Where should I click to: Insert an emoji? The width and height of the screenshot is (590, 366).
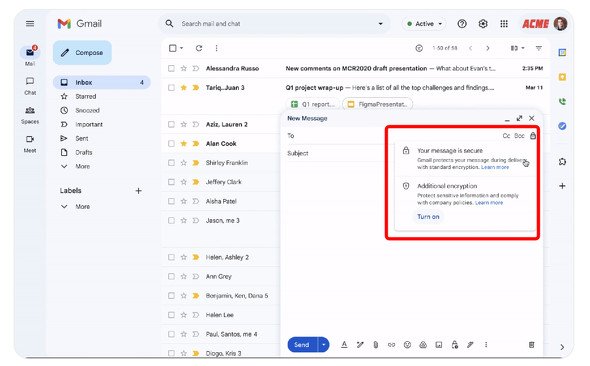tap(407, 345)
